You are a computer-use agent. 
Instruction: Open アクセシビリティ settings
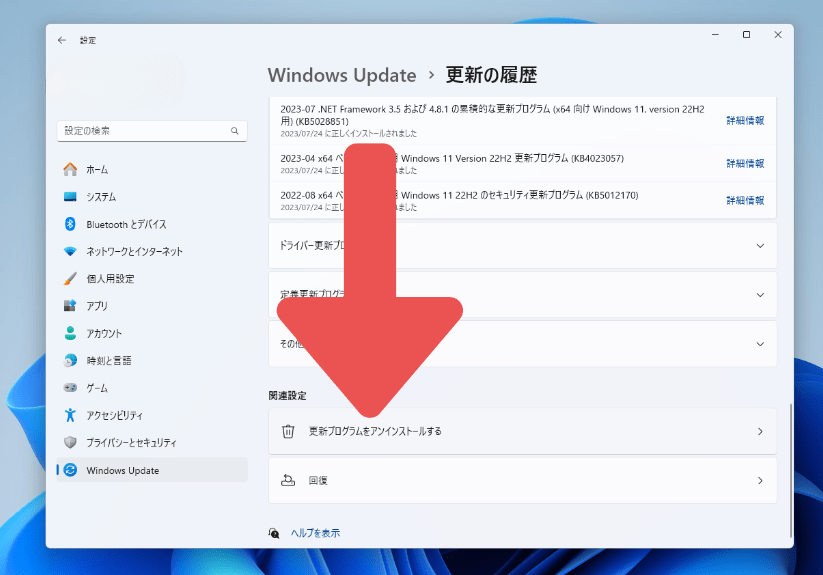[x=152, y=415]
